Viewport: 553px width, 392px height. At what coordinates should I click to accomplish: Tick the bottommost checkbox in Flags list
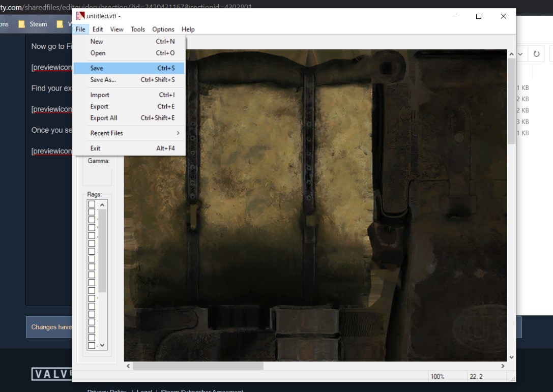(x=92, y=345)
